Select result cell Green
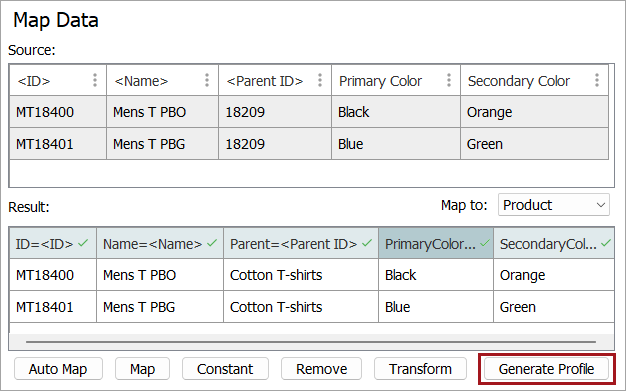626x391 pixels. point(554,307)
